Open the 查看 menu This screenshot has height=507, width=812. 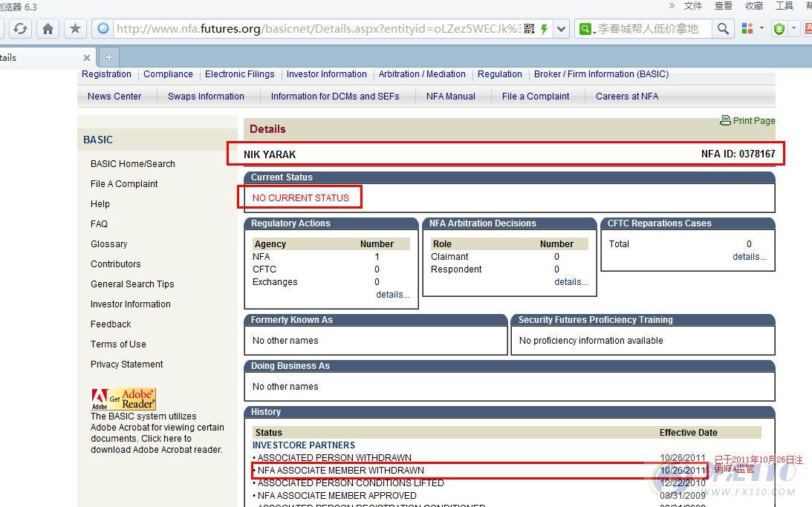pyautogui.click(x=724, y=6)
